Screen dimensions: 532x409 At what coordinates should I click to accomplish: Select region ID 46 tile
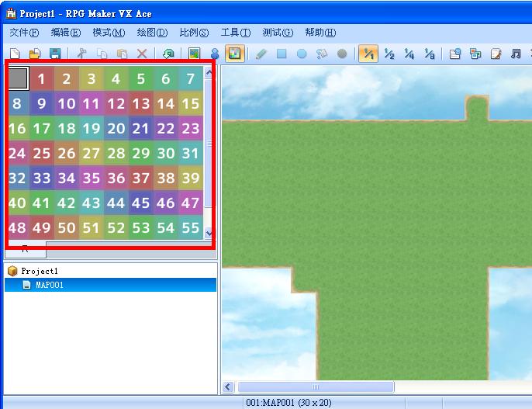166,203
